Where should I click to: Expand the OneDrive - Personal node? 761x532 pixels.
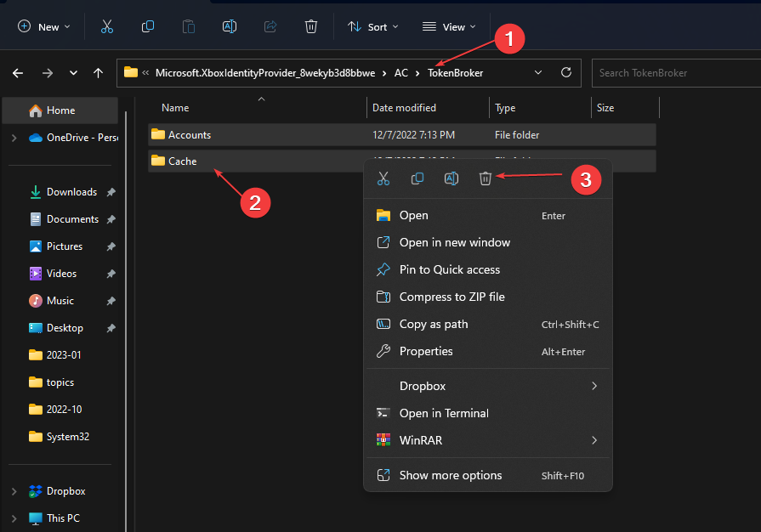tap(14, 138)
